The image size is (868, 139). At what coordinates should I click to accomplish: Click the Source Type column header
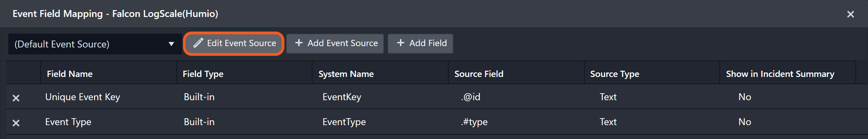pos(615,74)
